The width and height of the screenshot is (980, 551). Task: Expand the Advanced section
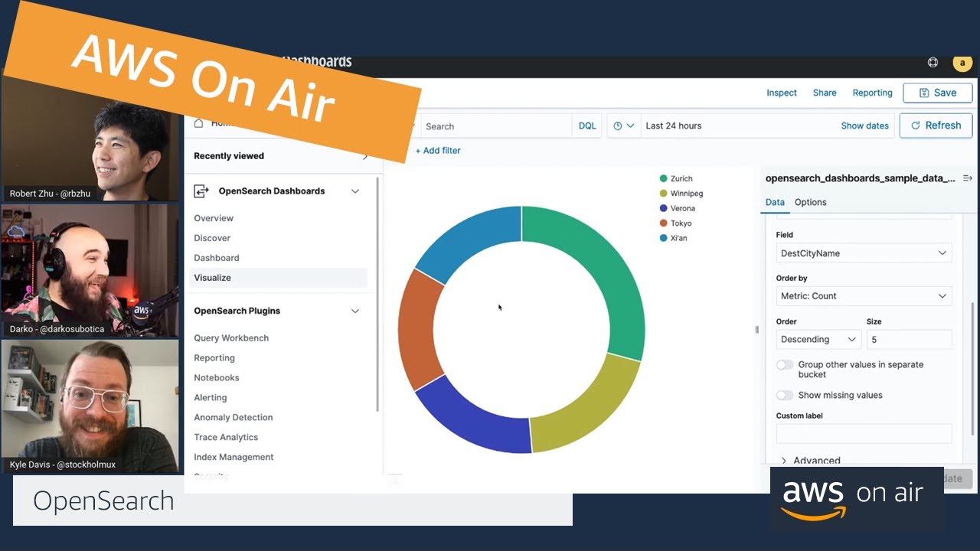click(x=810, y=460)
